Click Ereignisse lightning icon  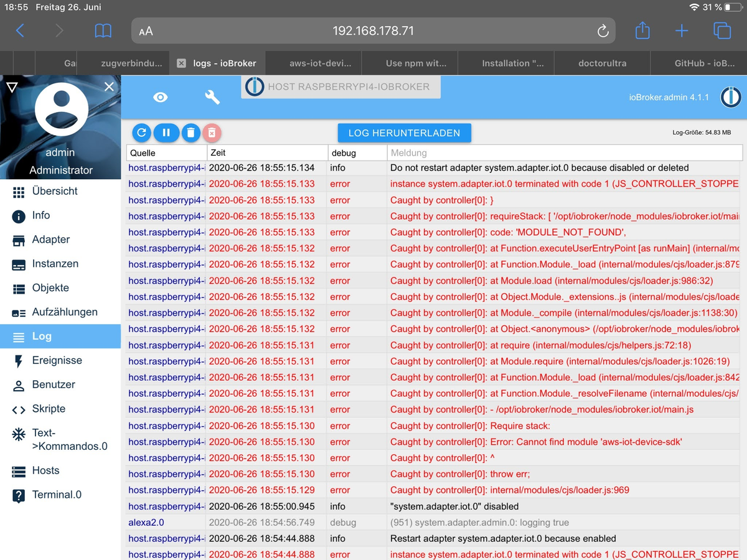click(18, 361)
